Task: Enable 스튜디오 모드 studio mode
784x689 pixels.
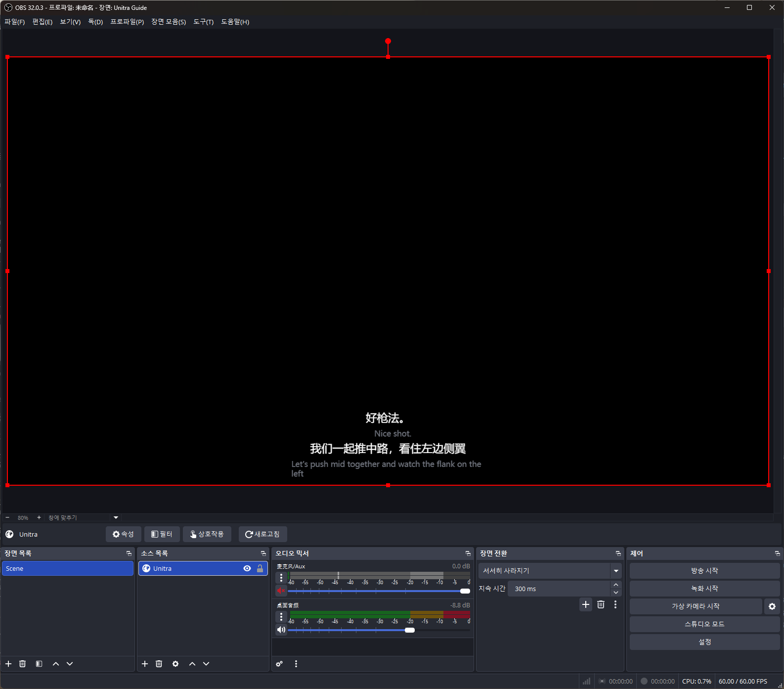Action: pos(704,624)
